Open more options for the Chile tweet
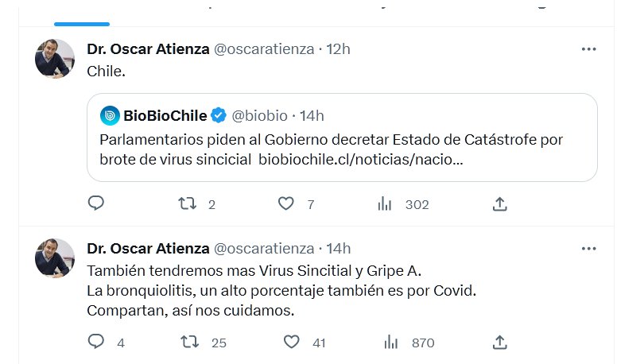The height and width of the screenshot is (364, 617). tap(588, 49)
